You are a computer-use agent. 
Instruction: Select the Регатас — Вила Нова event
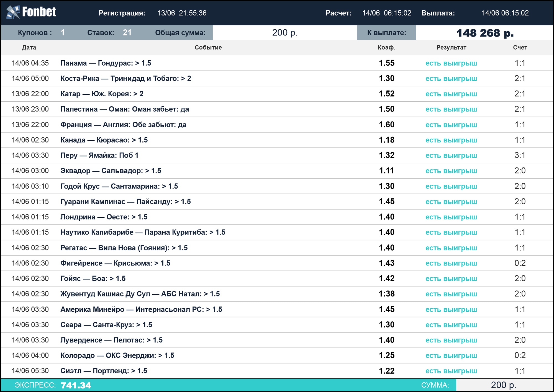[124, 248]
